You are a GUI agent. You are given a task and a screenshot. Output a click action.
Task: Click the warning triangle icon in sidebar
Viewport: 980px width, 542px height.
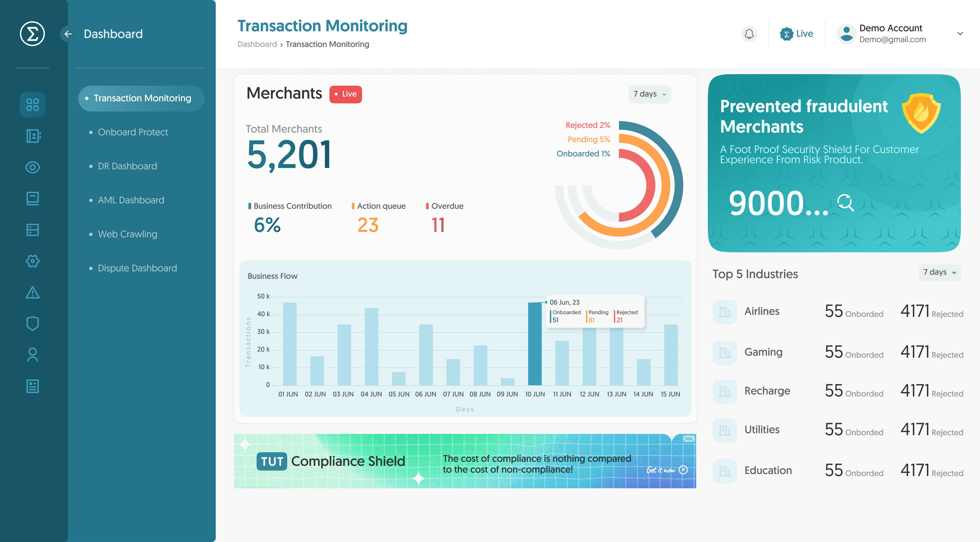tap(32, 293)
